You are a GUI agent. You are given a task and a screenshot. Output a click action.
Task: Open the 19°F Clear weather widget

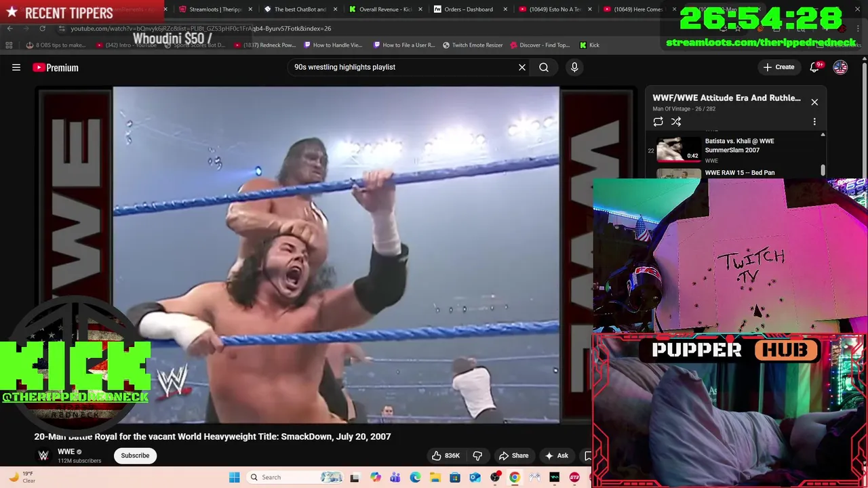(22, 477)
